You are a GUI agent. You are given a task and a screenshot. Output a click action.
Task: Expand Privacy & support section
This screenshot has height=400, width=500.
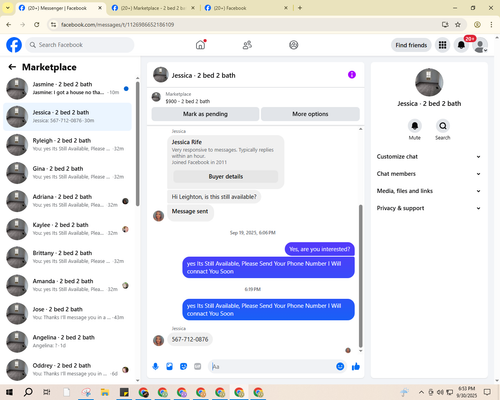coord(429,208)
